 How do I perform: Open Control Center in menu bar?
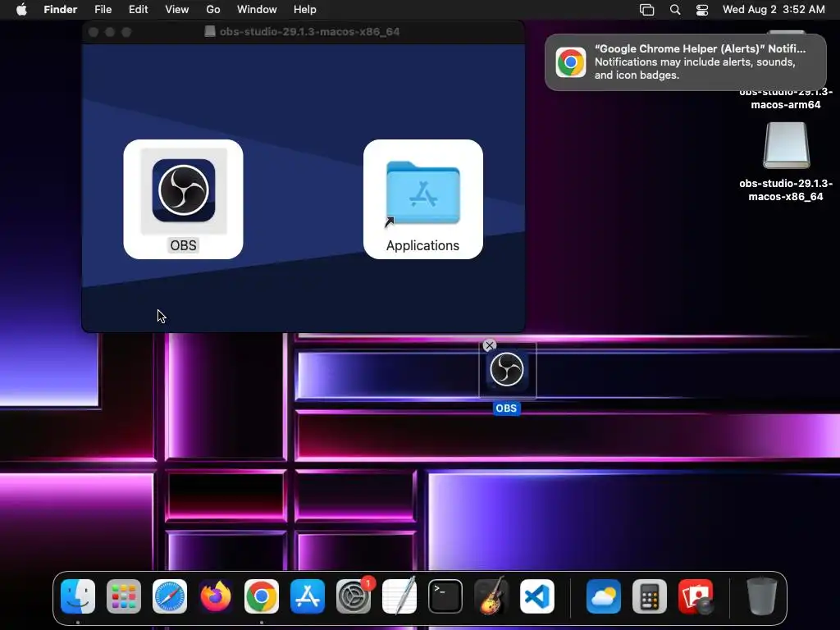702,10
